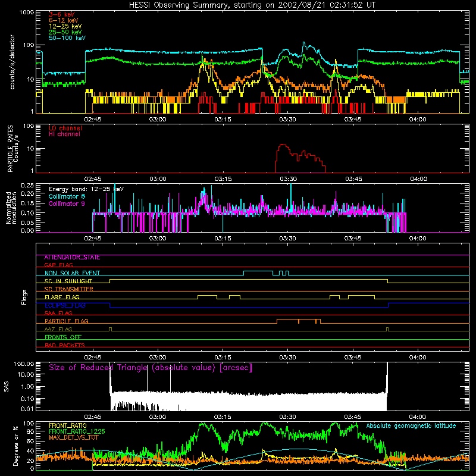Select the SC_TRANSMITTER flag label

click(69, 289)
